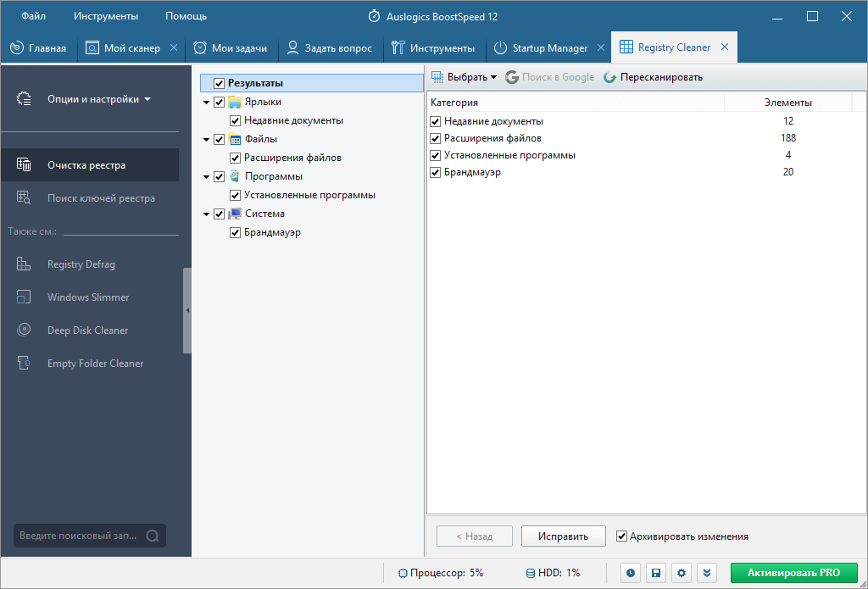Viewport: 868px width, 589px height.
Task: Collapse the Программы tree node
Action: [x=207, y=177]
